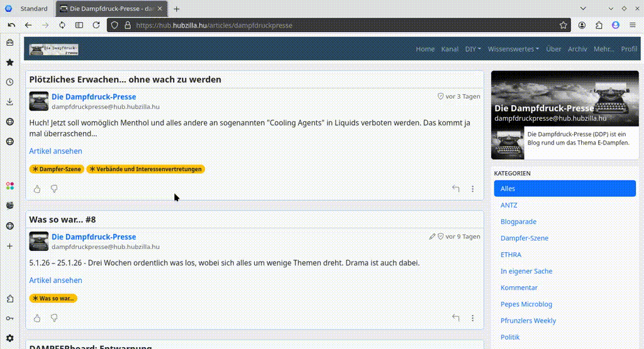The image size is (644, 349).
Task: Click reply arrow on "Plötzliches Erwachen" post
Action: tap(456, 189)
